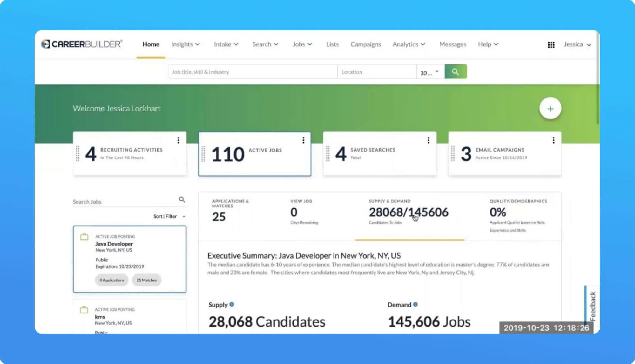Open the kms job posting
635x364 pixels.
[x=130, y=317]
